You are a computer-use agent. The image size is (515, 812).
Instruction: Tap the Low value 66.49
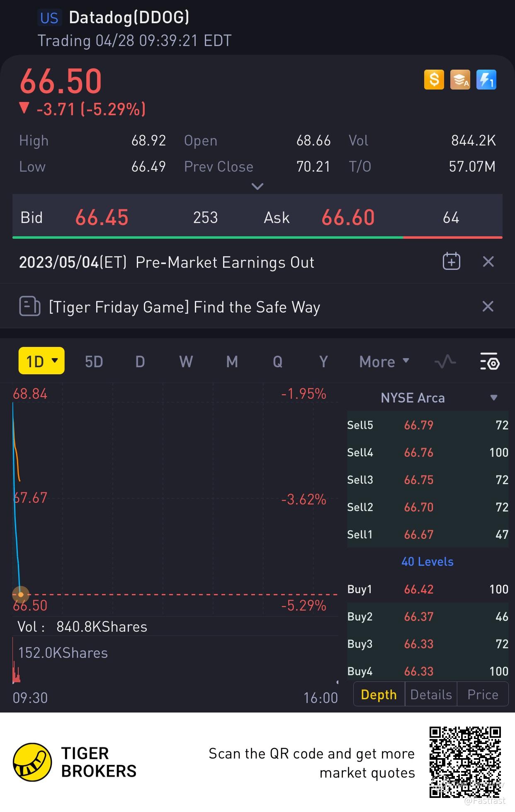148,167
